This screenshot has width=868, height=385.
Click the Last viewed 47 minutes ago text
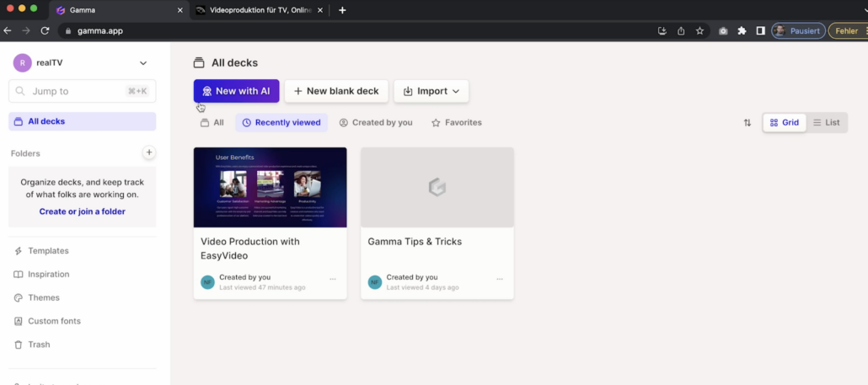pos(262,287)
